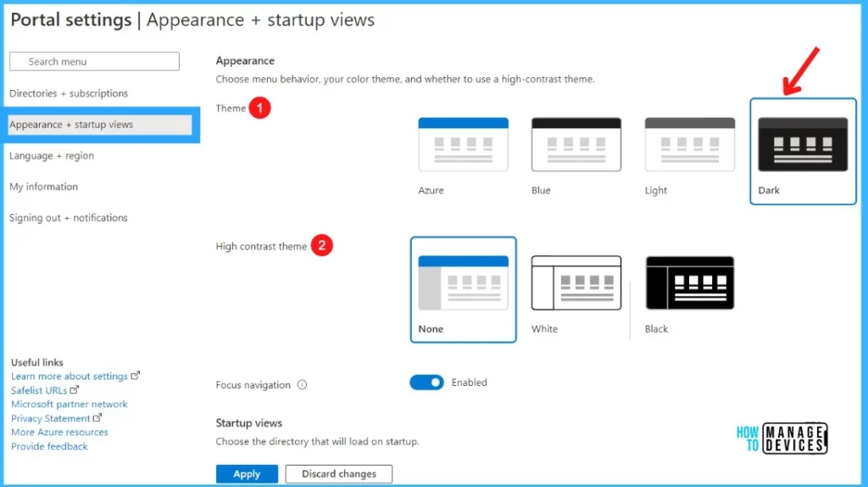Viewport: 868px width, 487px height.
Task: Click the Enabled label next to toggle
Action: [x=469, y=383]
